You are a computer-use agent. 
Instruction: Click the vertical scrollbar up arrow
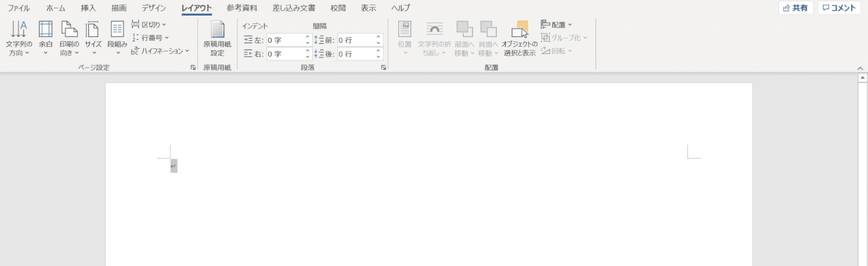[862, 78]
